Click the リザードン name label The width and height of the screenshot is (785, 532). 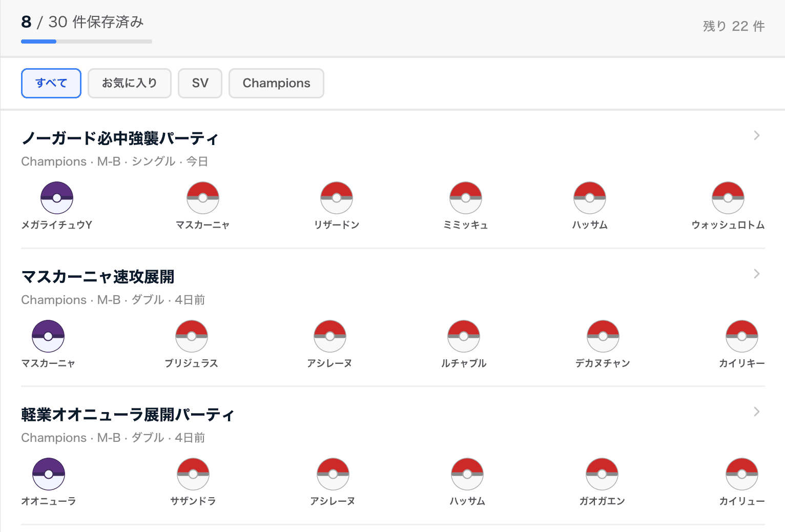pos(337,224)
